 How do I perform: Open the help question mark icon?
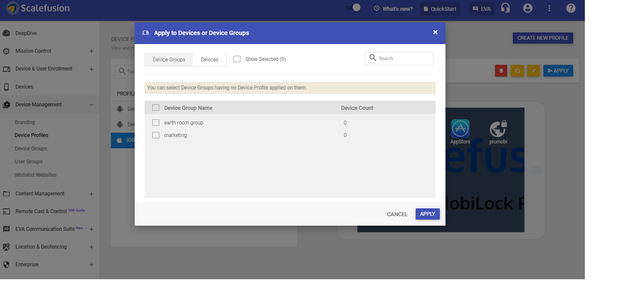coord(571,8)
